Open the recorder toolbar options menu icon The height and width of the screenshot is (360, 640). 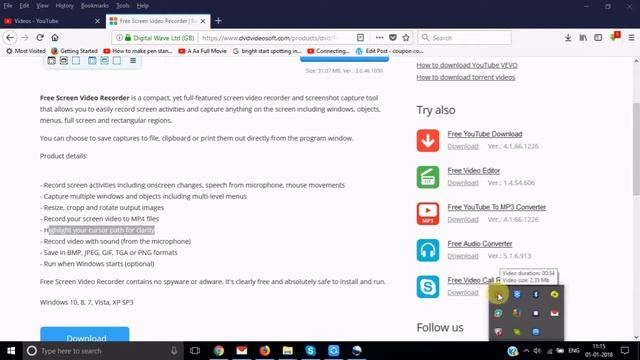pyautogui.click(x=133, y=60)
